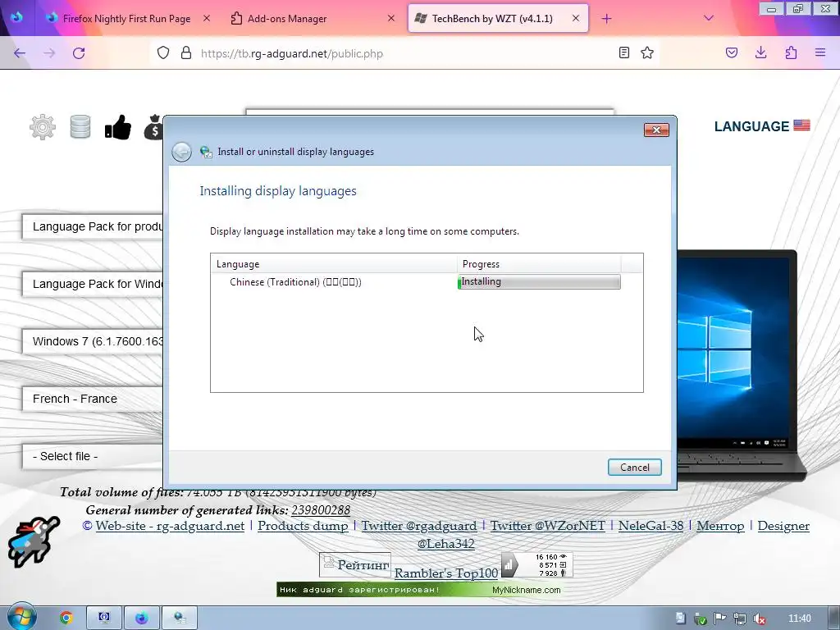Expand the list all tabs chevron
Image resolution: width=840 pixels, height=630 pixels.
708,18
